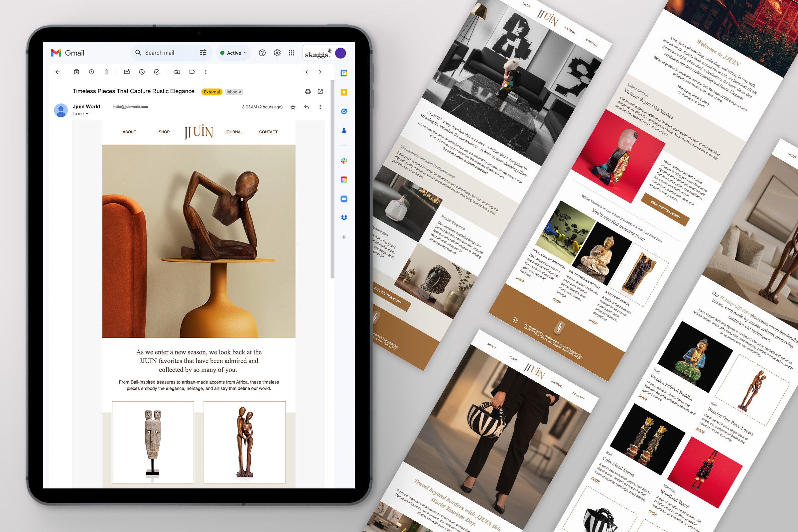Image resolution: width=798 pixels, height=532 pixels.
Task: Delete the email with trash icon
Action: coord(106,72)
